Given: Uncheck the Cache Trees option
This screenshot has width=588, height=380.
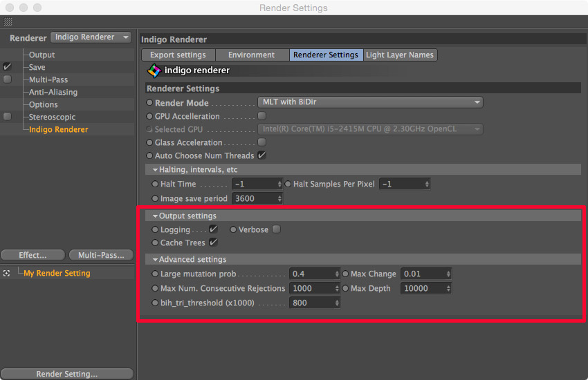Looking at the screenshot, I should (x=213, y=243).
